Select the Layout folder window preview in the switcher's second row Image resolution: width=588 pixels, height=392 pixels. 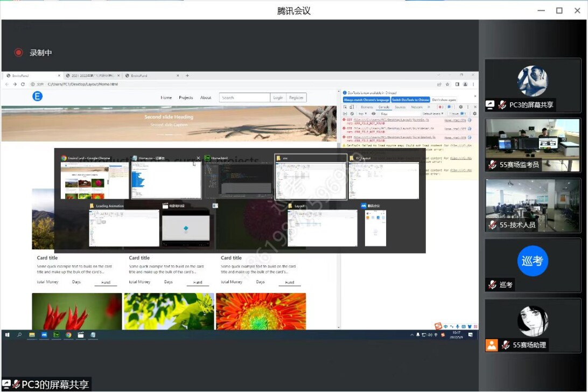(323, 225)
